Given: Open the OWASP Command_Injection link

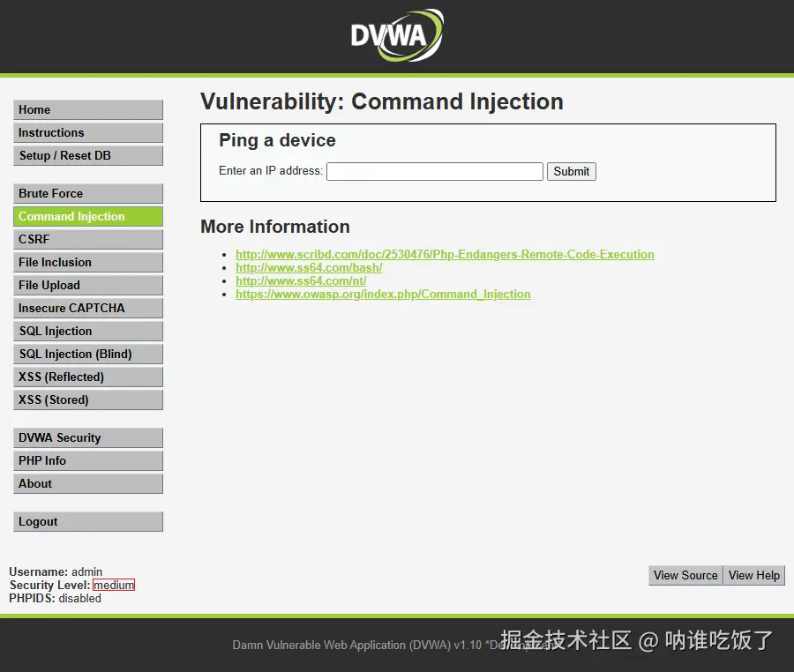Looking at the screenshot, I should (383, 294).
